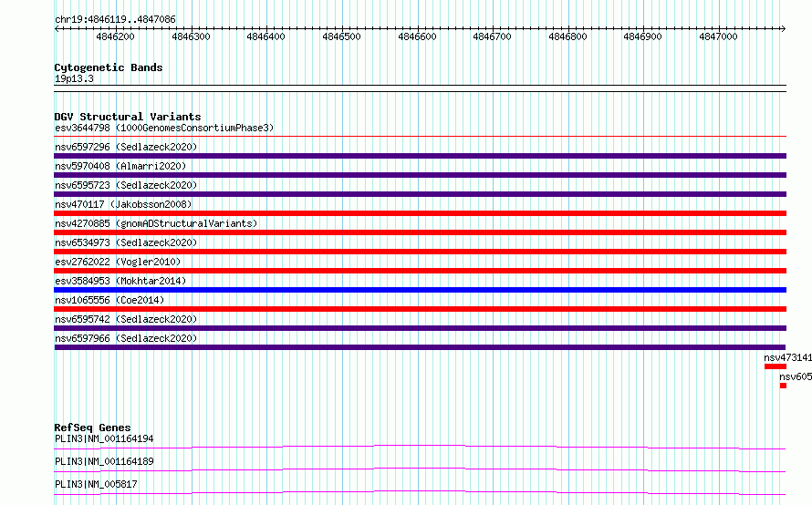This screenshot has width=812, height=505.
Task: Click ruler coordinate 4846500
Action: pyautogui.click(x=341, y=36)
